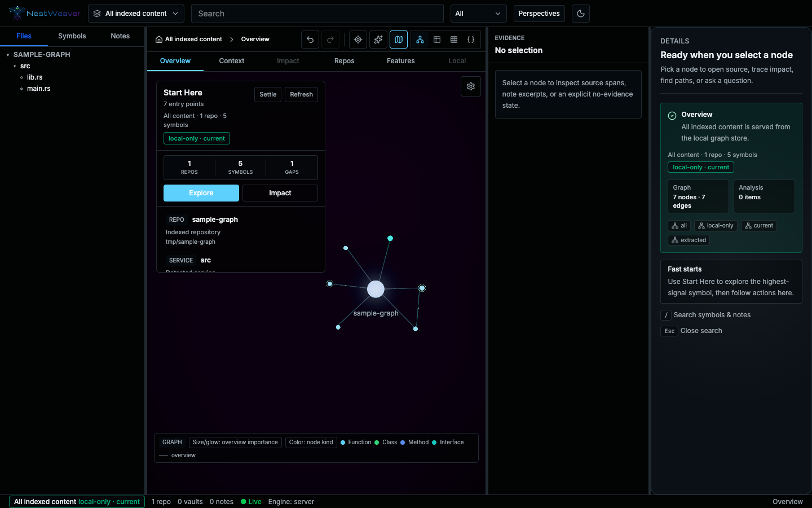The image size is (812, 508).
Task: Switch to the Files tab
Action: (24, 36)
